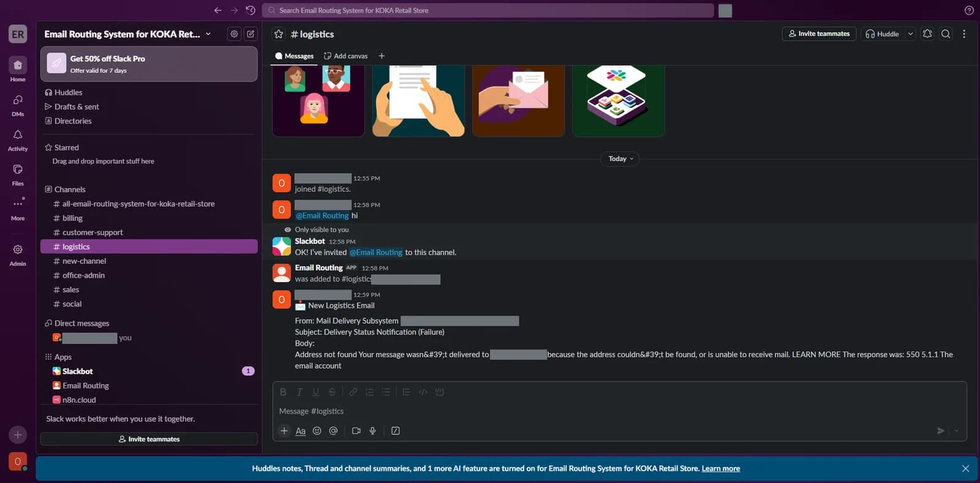Viewport: 980px width, 483px height.
Task: Go back in history with the left arrow
Action: [217, 10]
